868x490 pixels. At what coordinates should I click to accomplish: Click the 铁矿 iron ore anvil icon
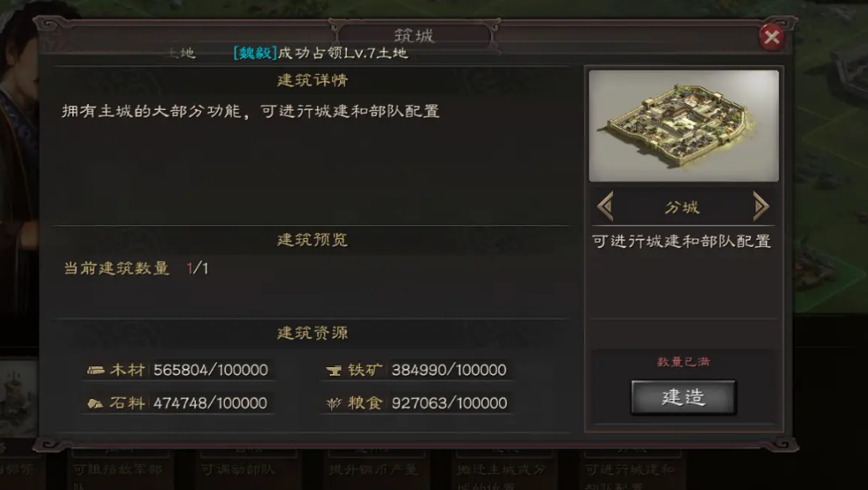coord(334,370)
